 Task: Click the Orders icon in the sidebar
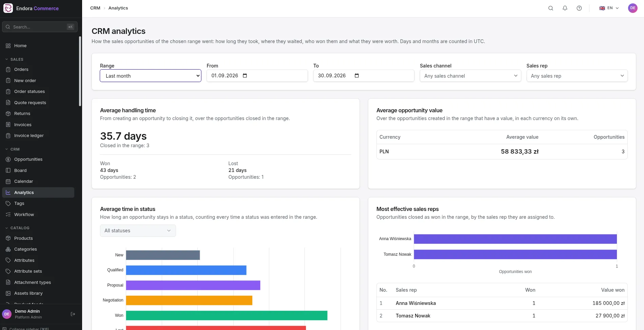[8, 70]
